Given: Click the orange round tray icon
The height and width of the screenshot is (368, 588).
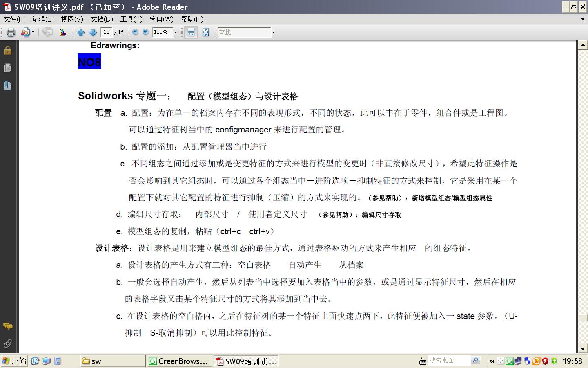Looking at the screenshot, I should point(536,361).
